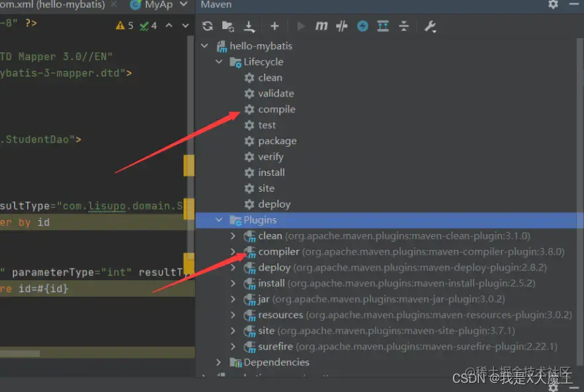Close the pom.xml editor tab
The width and height of the screenshot is (584, 392).
[114, 4]
